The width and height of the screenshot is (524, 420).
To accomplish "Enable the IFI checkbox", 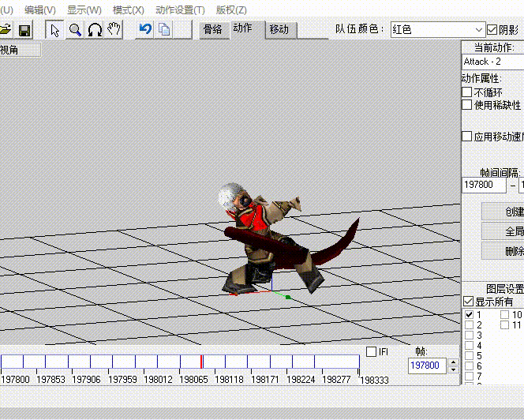I will [371, 352].
